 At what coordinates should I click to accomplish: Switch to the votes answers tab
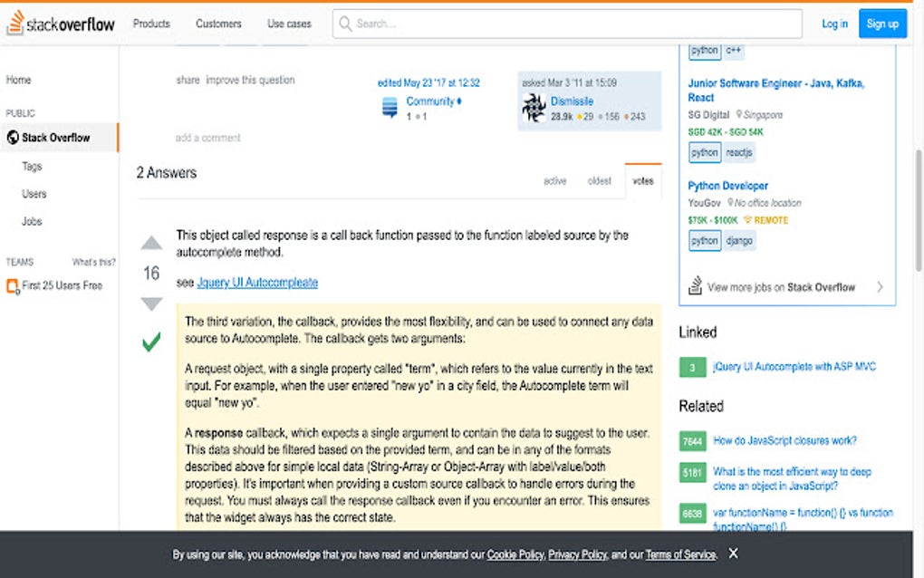[643, 180]
